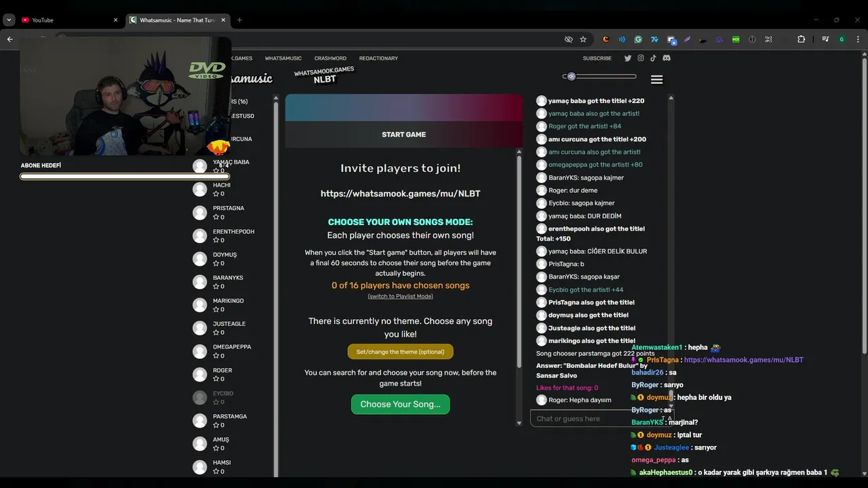Open the media controls icon in toolbar

pos(825,39)
